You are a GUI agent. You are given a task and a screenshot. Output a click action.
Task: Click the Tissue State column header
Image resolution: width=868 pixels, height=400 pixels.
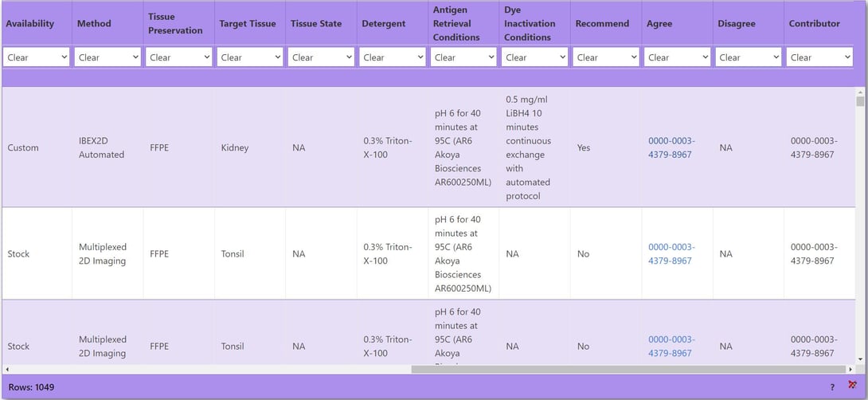point(316,24)
